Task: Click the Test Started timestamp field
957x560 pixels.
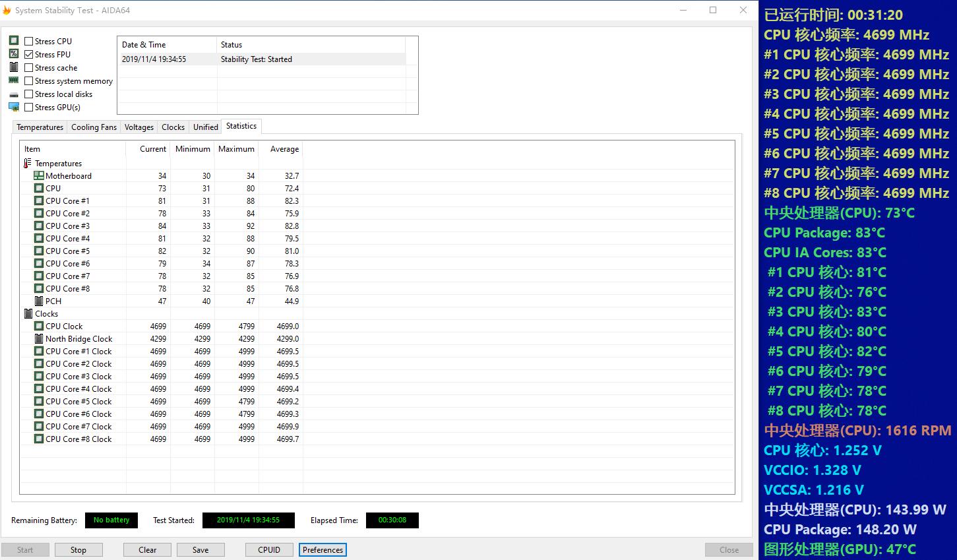Action: point(249,520)
